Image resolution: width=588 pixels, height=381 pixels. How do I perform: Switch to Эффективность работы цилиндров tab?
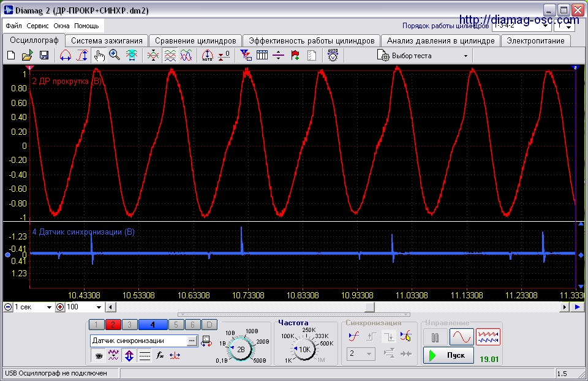[x=311, y=41]
